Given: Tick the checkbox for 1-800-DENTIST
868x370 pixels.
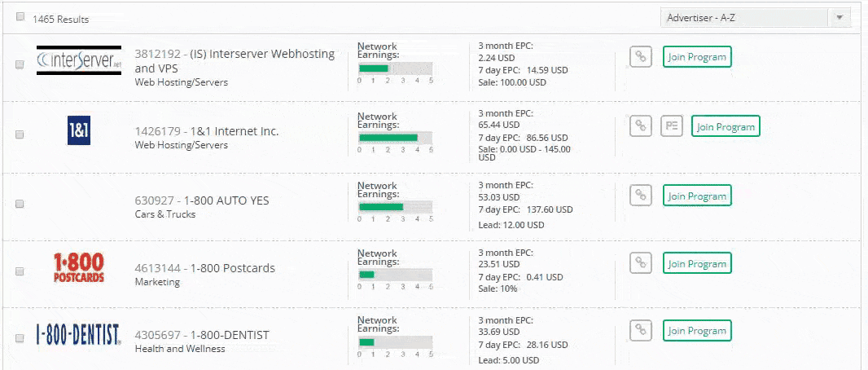Looking at the screenshot, I should point(20,338).
